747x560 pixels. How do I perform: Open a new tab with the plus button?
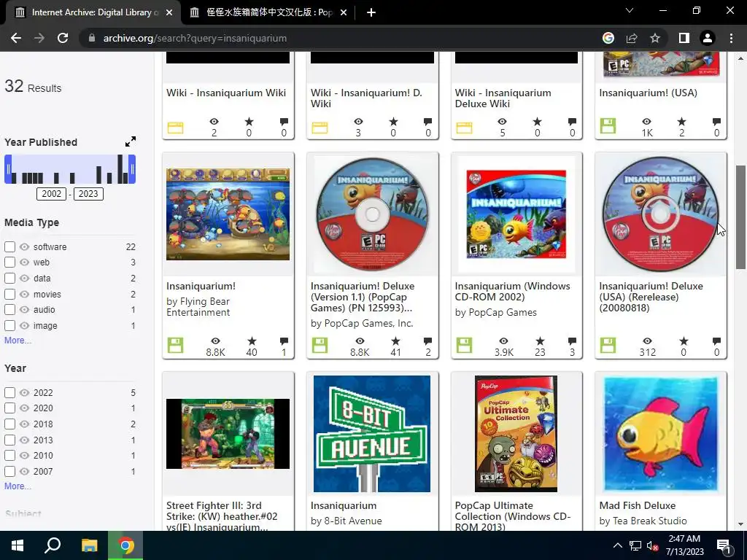[371, 12]
